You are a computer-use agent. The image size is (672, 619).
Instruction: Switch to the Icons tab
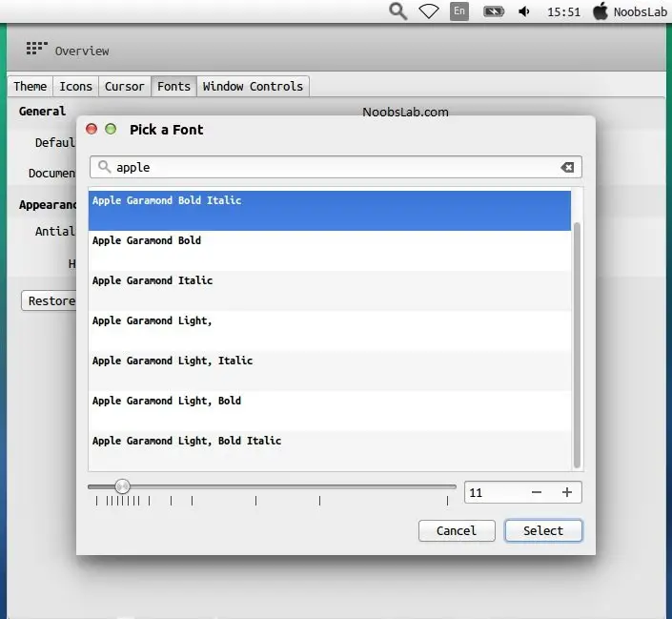pos(76,86)
